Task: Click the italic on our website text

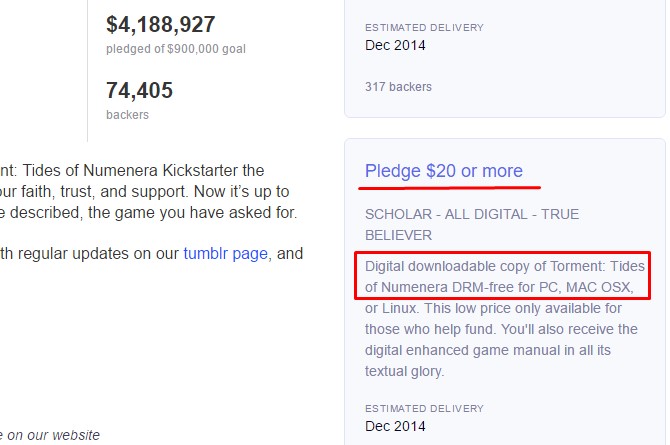Action: [50, 435]
